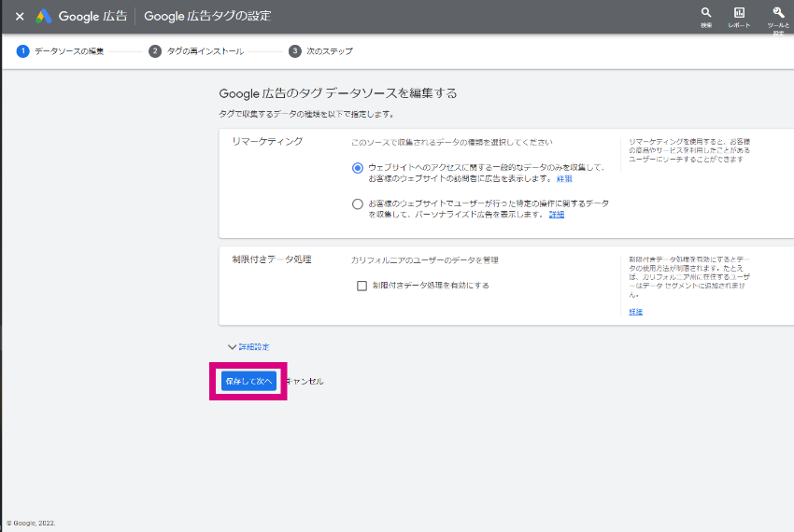Enable 制限付きデータ処理を有効にする checkbox
Image resolution: width=794 pixels, height=532 pixels.
point(362,286)
